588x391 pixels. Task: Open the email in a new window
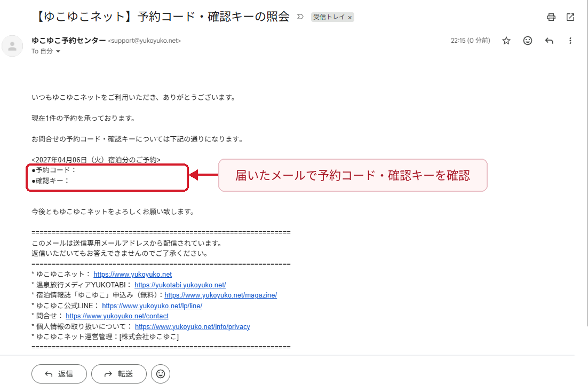click(570, 17)
